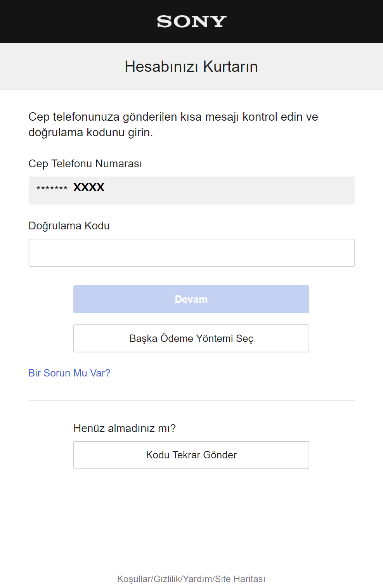This screenshot has height=588, width=383.
Task: Click the Hesabınızı Kurtarın page header
Action: [191, 66]
